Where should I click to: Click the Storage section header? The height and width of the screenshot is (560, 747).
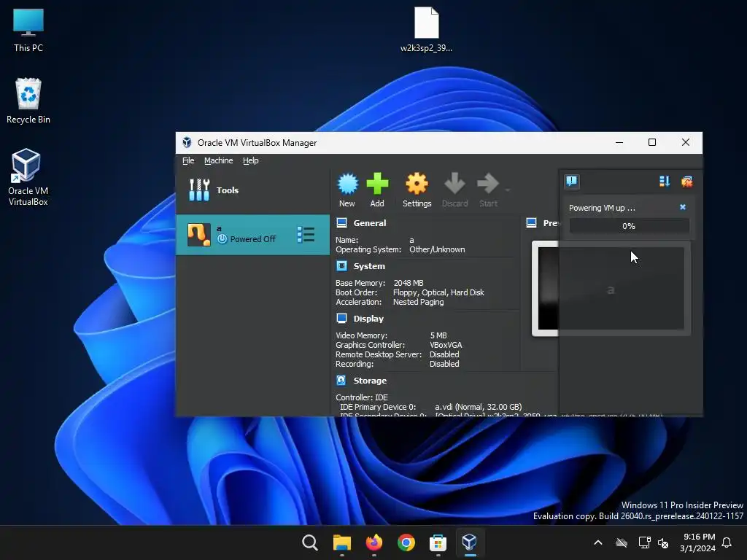click(370, 381)
